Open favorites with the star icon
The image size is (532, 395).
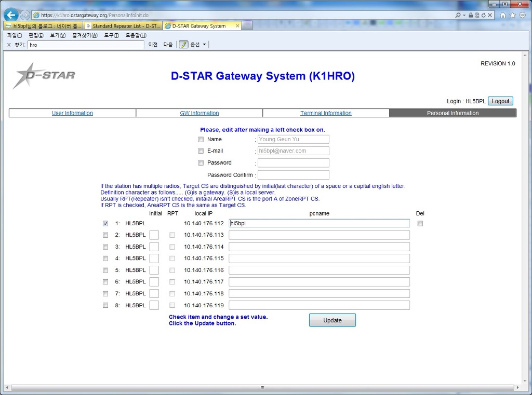513,15
